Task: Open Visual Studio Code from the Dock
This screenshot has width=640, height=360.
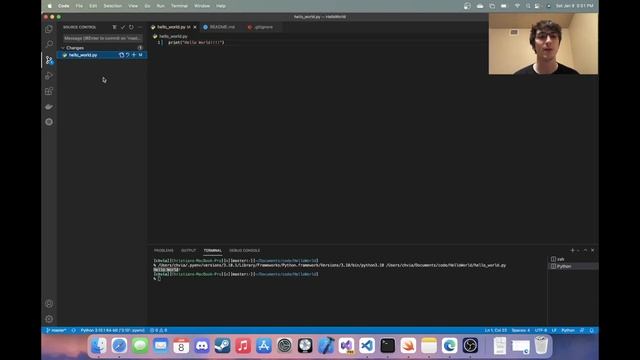Action: point(367,346)
